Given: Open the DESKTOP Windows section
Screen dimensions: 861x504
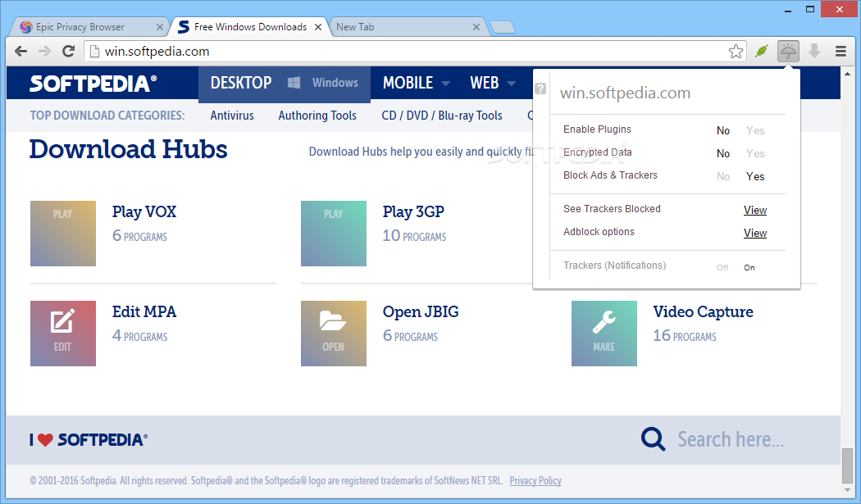Looking at the screenshot, I should coord(285,84).
